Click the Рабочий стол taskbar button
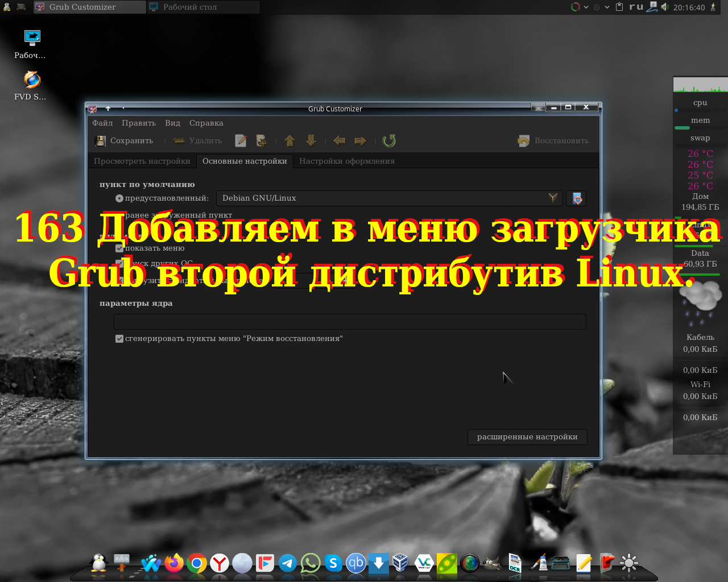 [203, 7]
